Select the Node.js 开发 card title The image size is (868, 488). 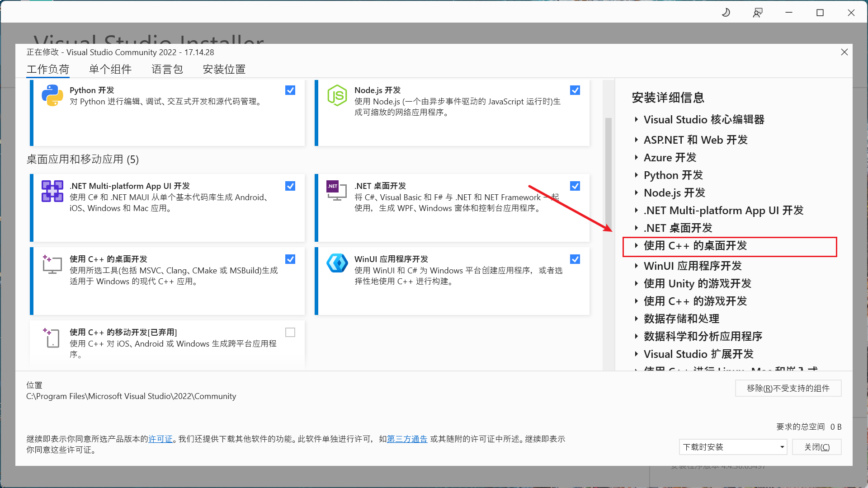point(377,90)
